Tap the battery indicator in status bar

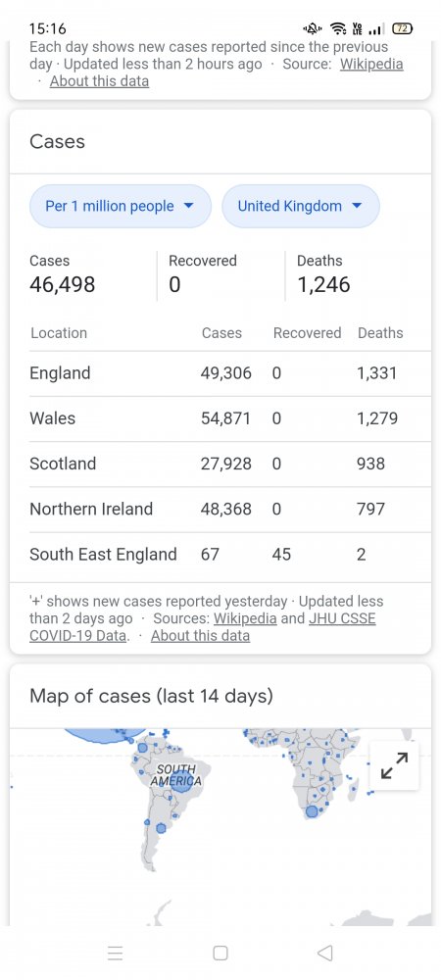coord(402,28)
